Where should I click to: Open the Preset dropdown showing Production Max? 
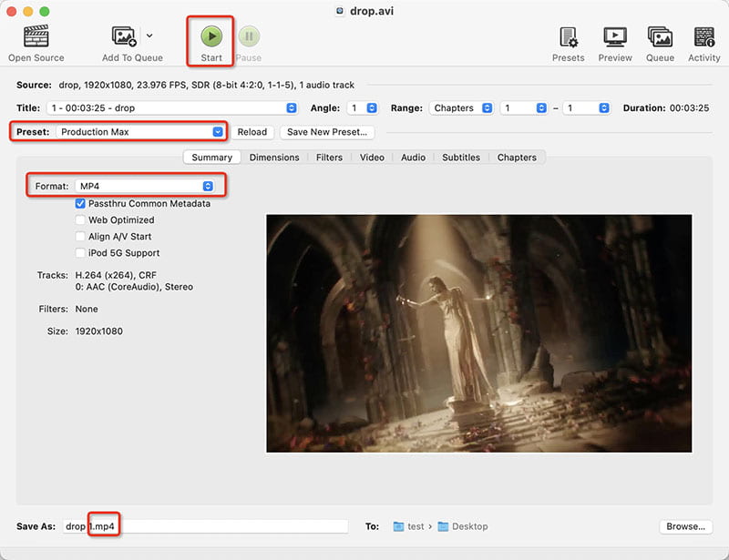[x=140, y=132]
